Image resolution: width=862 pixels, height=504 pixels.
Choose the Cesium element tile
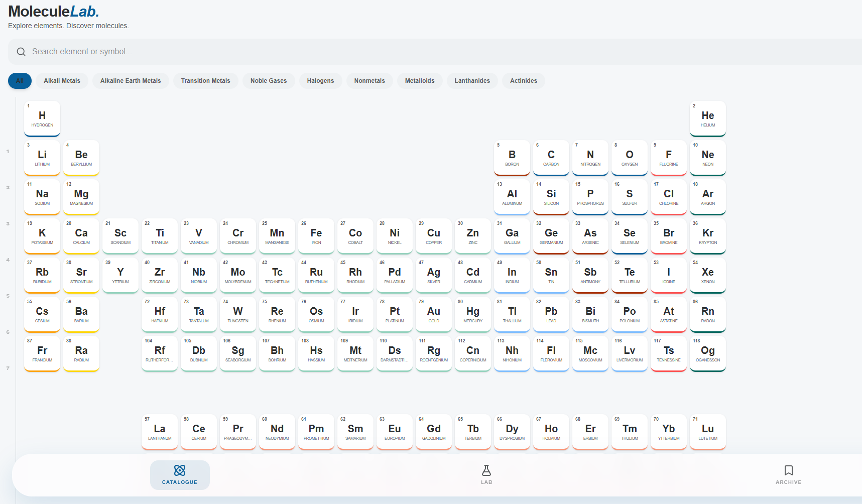[42, 314]
